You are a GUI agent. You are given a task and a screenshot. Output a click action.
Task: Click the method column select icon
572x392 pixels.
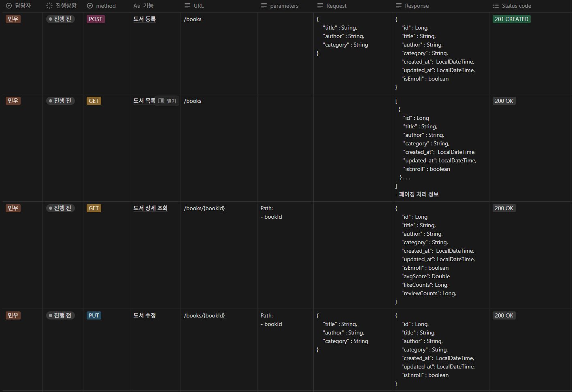(x=90, y=6)
